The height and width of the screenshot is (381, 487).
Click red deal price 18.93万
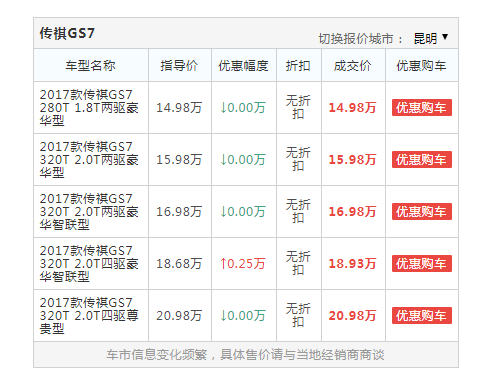[x=352, y=263]
